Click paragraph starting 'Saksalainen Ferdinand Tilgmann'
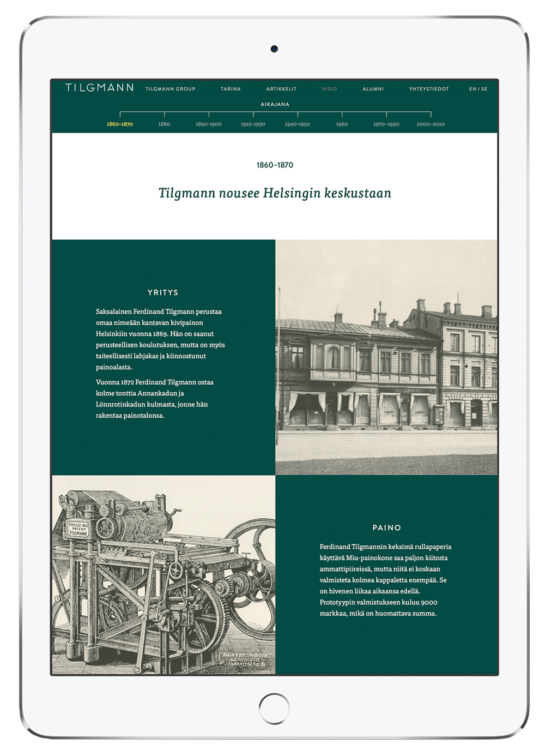This screenshot has width=545, height=756. click(160, 339)
